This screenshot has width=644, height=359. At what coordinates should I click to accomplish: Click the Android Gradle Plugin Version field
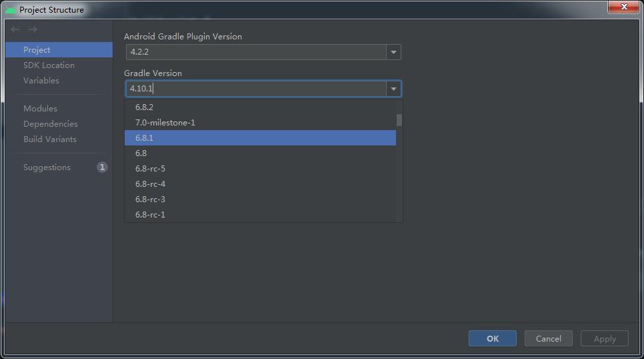(256, 52)
